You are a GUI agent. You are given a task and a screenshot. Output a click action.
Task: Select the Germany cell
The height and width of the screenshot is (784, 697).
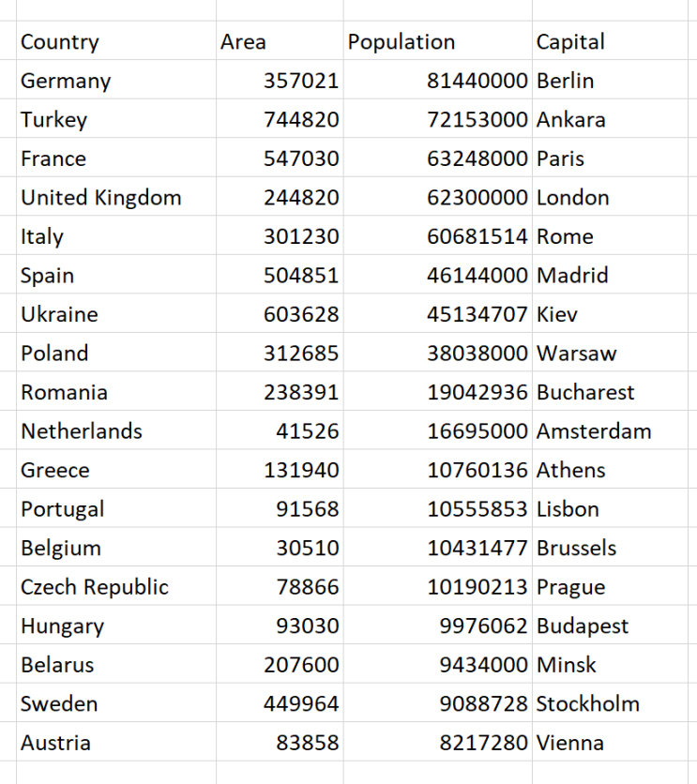coord(66,82)
